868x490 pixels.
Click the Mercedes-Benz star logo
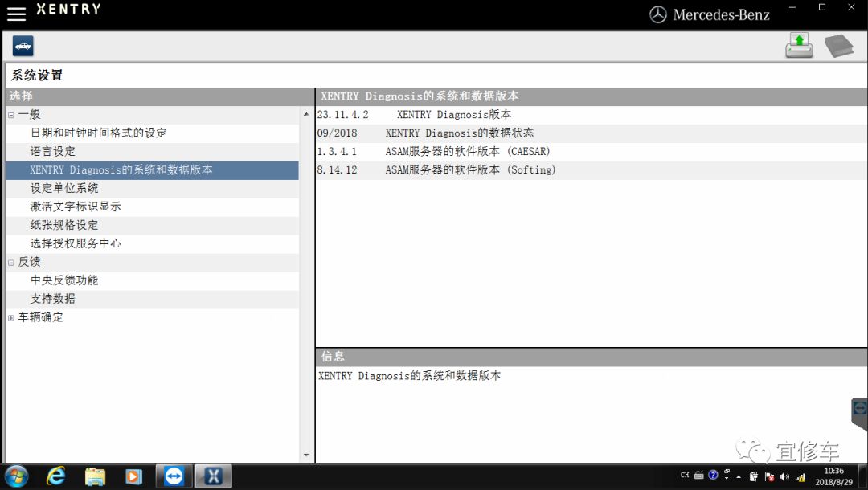pos(657,15)
